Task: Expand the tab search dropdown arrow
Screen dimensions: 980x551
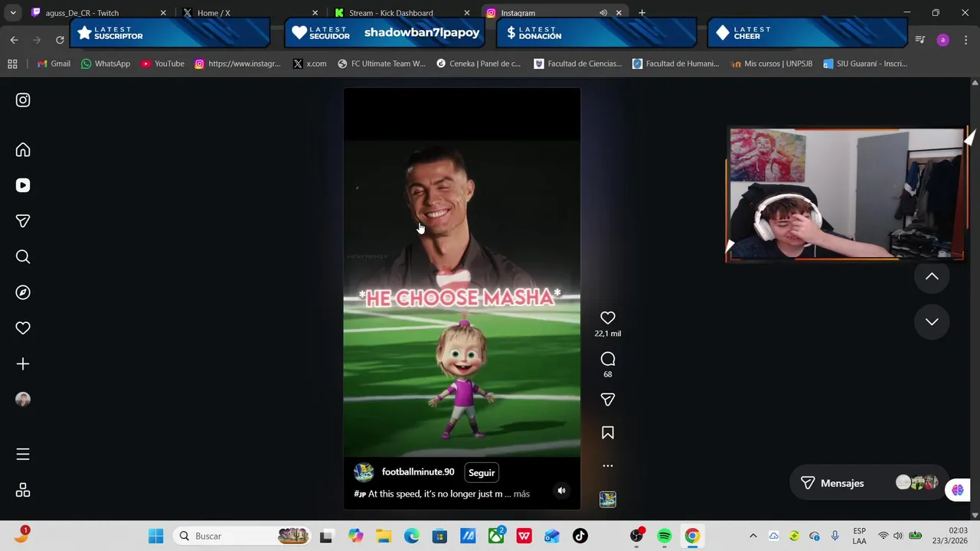Action: click(x=13, y=13)
